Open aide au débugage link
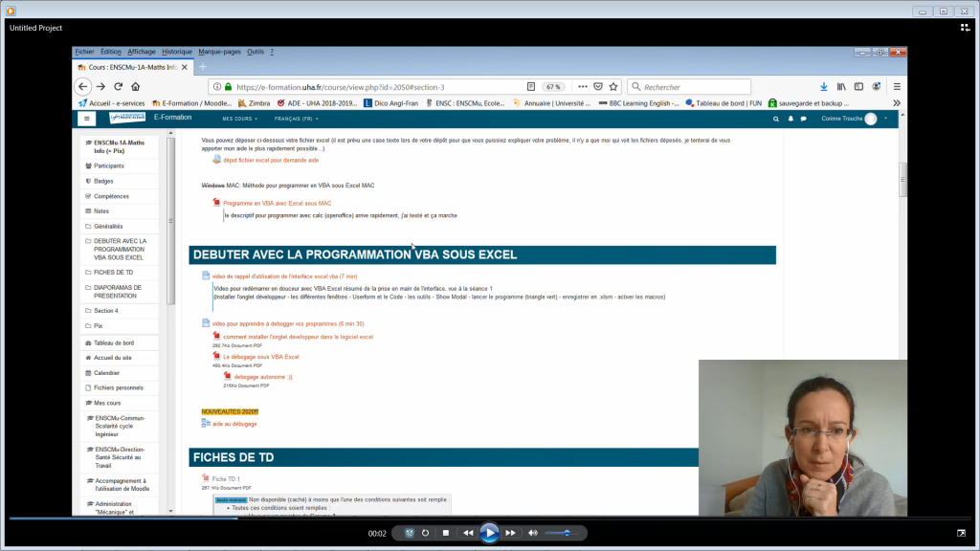 (234, 424)
